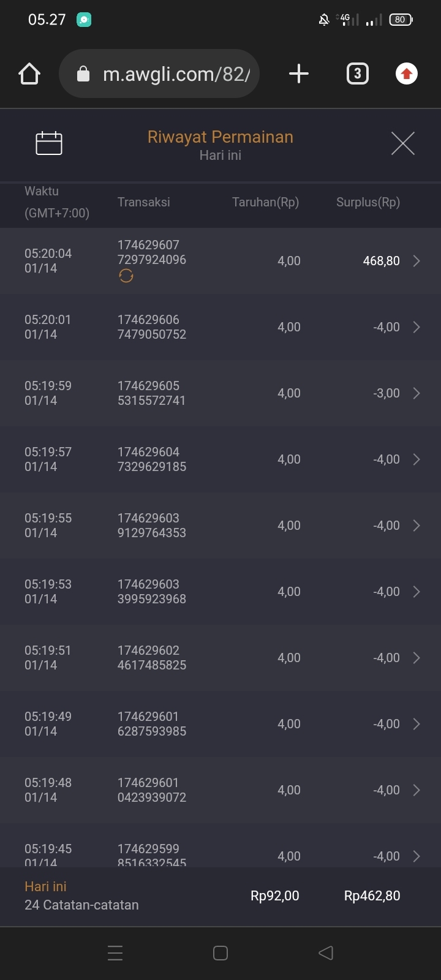Tap the orange refresh icon on first transaction

[x=126, y=276]
